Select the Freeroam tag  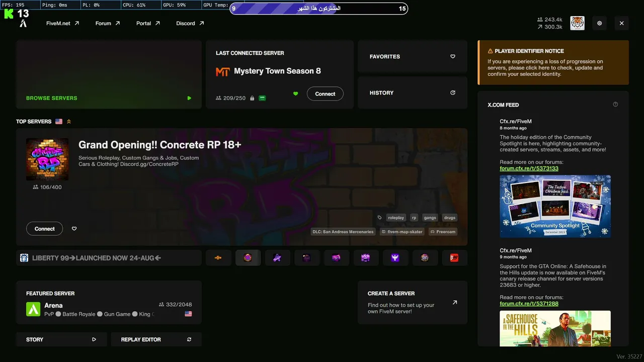(443, 232)
